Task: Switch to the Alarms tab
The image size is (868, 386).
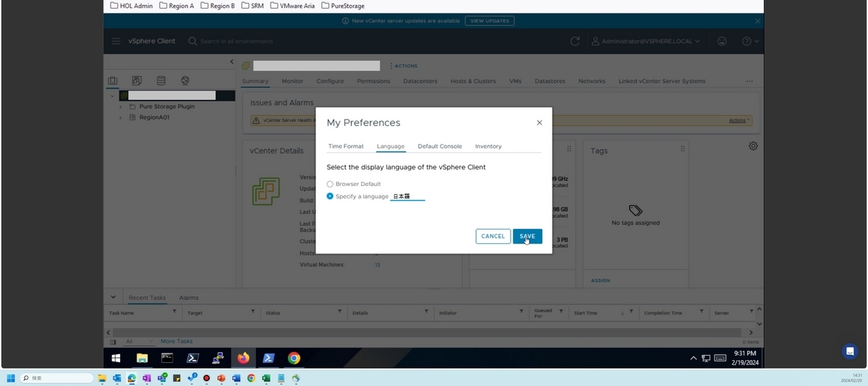Action: (x=189, y=298)
